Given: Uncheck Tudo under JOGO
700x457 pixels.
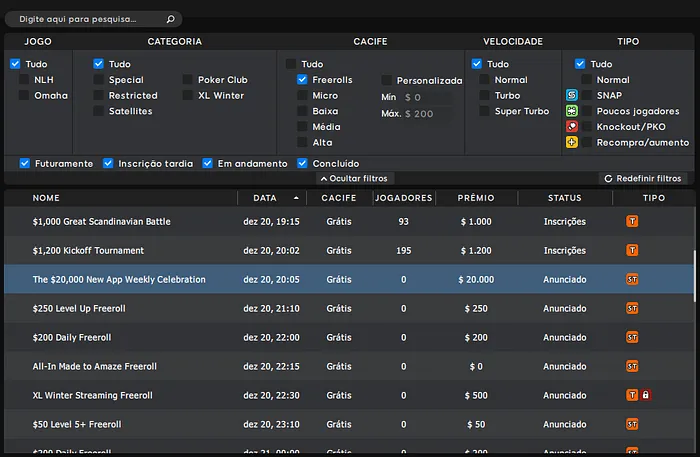Looking at the screenshot, I should tap(15, 64).
